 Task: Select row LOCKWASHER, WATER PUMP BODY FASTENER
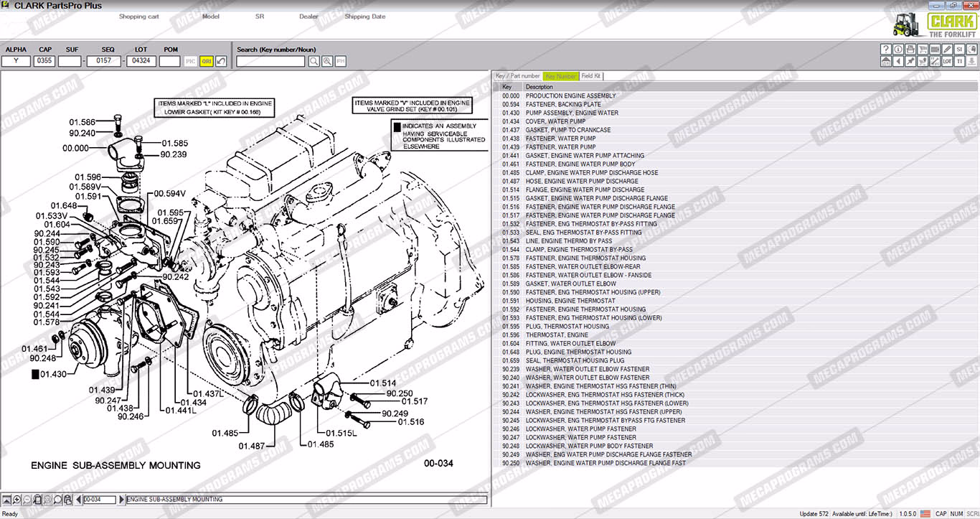pyautogui.click(x=735, y=446)
